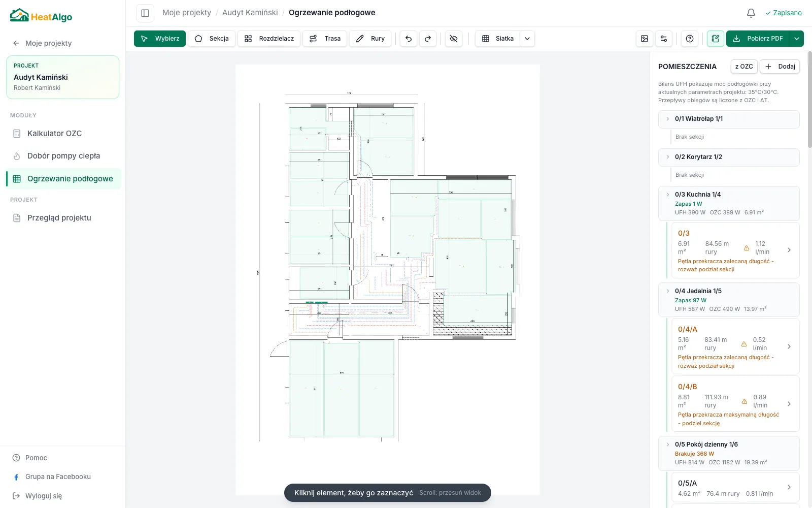The height and width of the screenshot is (508, 812).
Task: Log out with Wyloguj się
Action: pyautogui.click(x=37, y=496)
